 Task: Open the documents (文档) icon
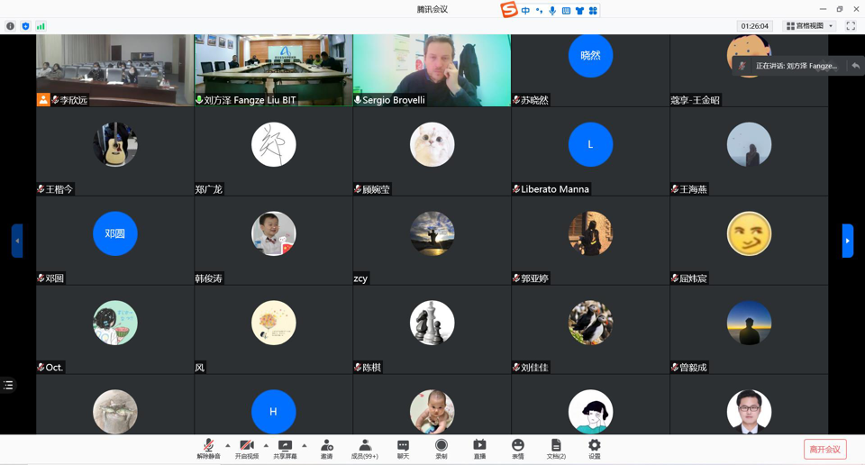tap(555, 447)
